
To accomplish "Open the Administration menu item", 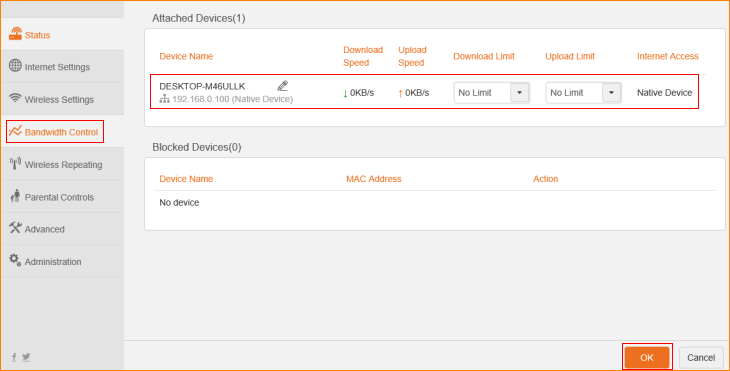I will 62,262.
